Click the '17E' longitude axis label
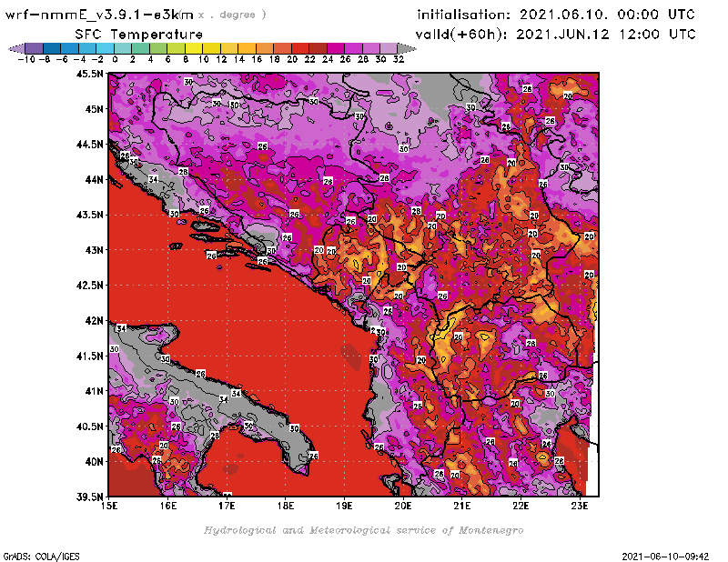 point(227,506)
